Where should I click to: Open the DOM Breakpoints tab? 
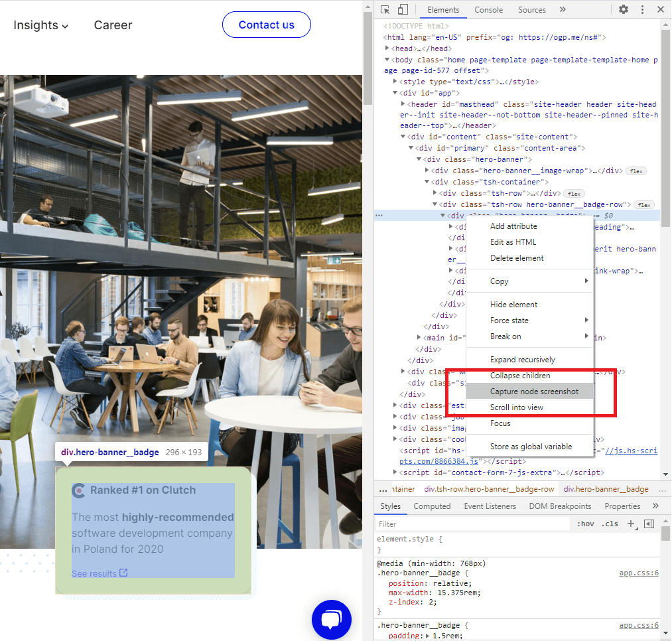pos(560,506)
